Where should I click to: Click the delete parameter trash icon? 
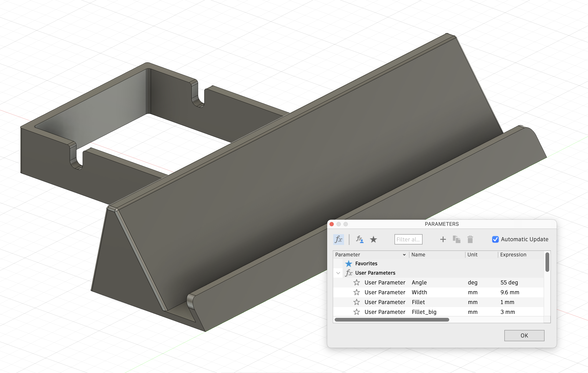tap(470, 239)
